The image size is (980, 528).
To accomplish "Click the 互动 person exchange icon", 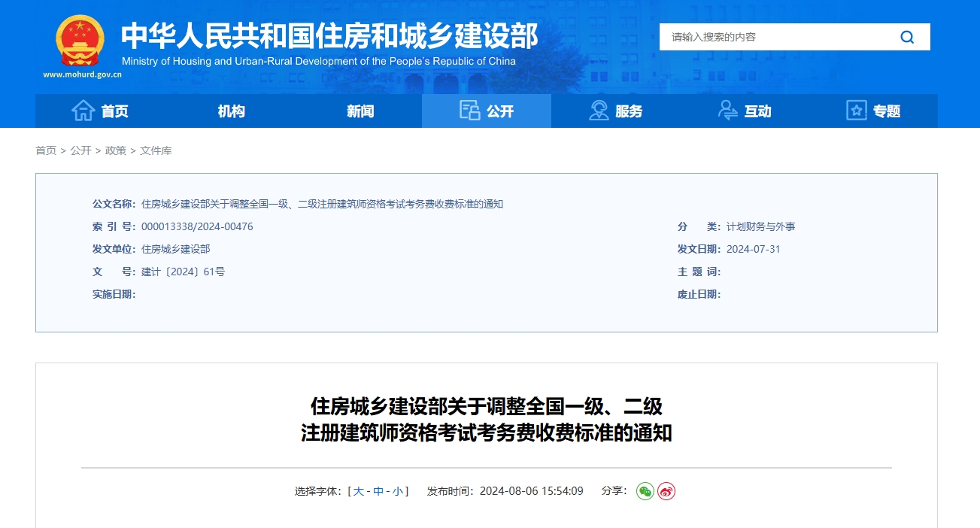I will (728, 111).
